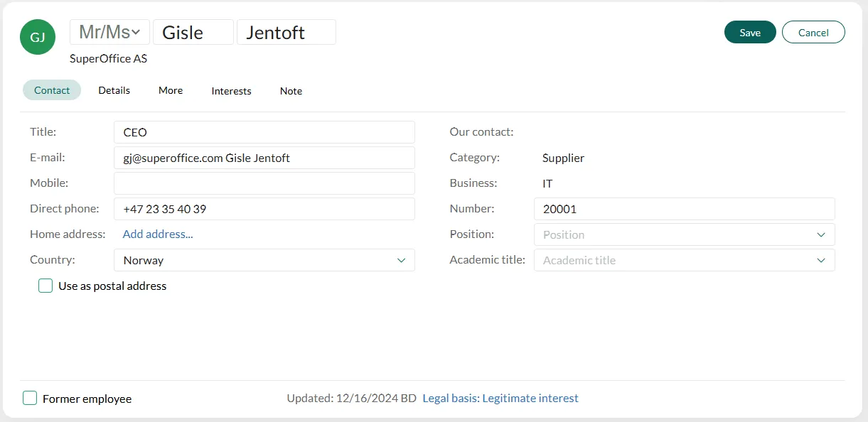
Task: Save the contact changes
Action: [749, 33]
